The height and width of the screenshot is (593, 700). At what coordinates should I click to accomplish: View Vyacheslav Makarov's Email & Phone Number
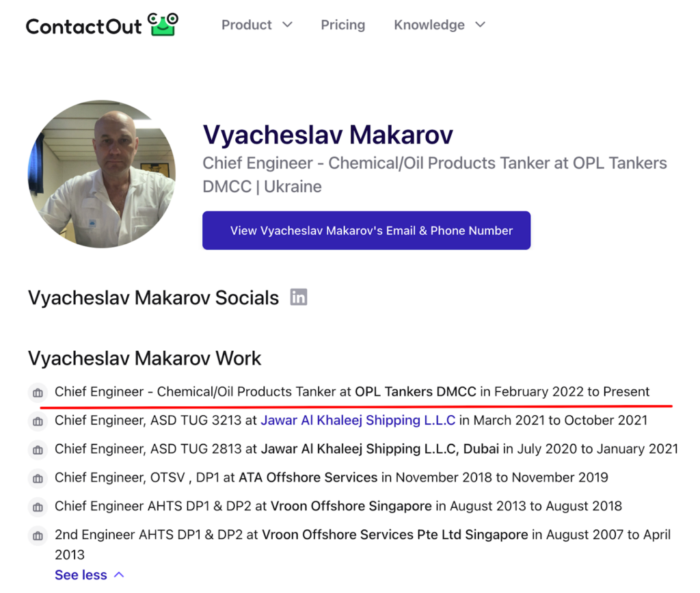(366, 230)
